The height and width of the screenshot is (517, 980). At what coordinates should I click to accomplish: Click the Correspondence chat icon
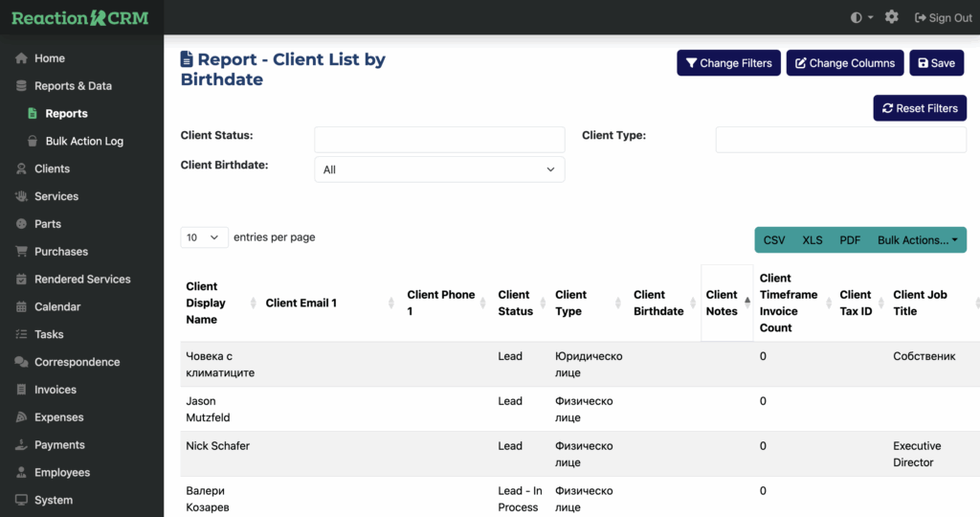click(x=22, y=363)
